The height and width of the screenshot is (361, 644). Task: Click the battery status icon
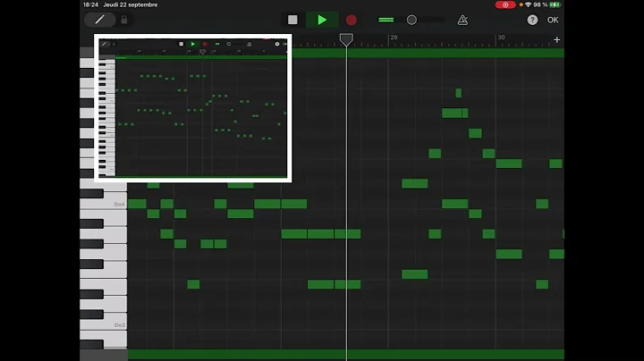(x=555, y=4)
